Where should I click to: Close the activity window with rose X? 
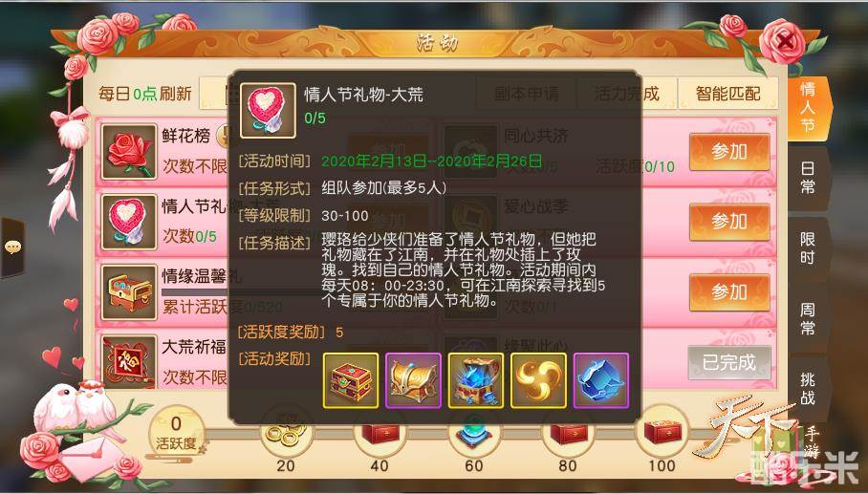point(783,40)
